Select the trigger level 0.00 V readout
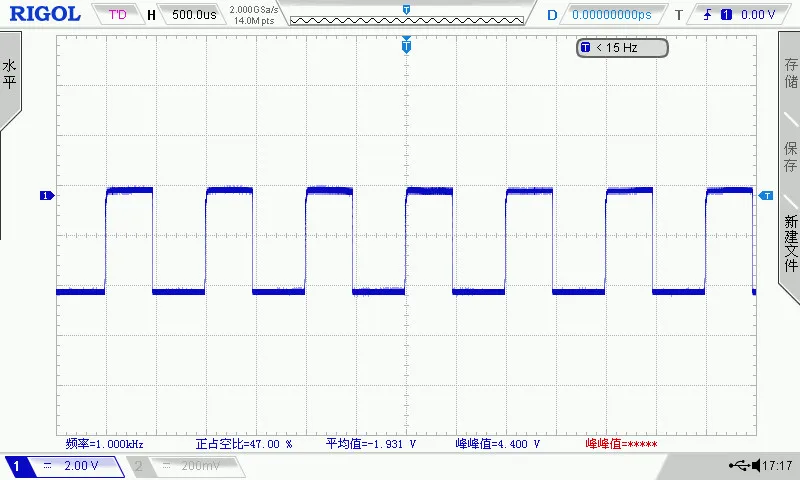800x480 pixels. point(758,15)
